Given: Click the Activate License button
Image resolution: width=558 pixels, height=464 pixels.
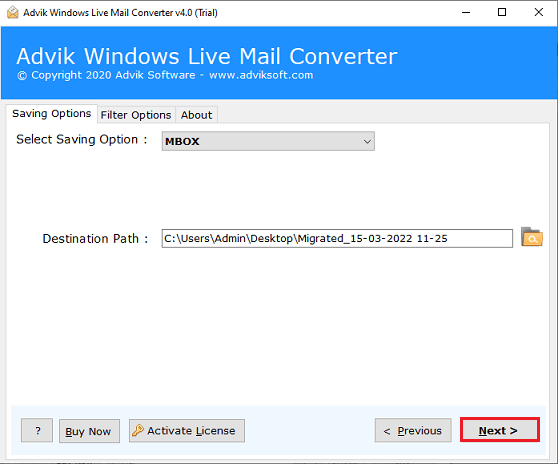Looking at the screenshot, I should tap(187, 431).
